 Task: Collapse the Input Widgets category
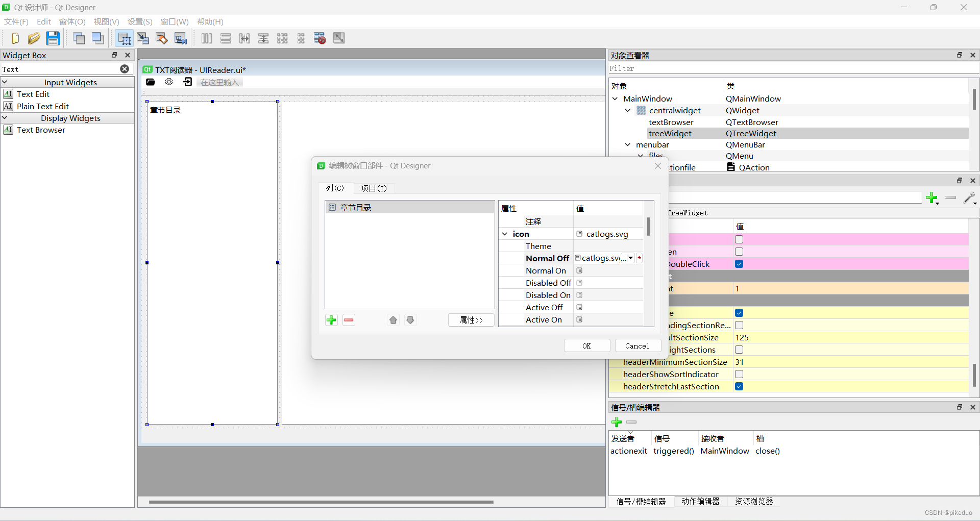5,82
